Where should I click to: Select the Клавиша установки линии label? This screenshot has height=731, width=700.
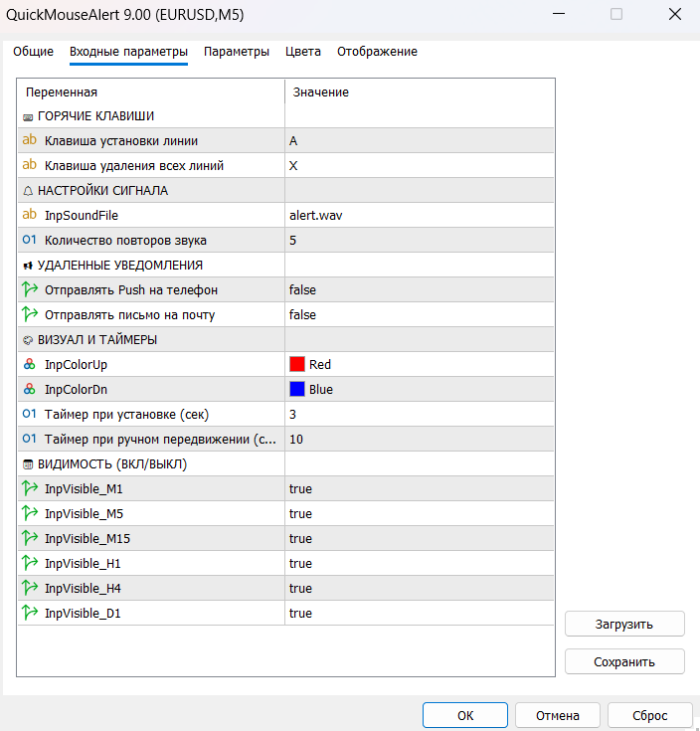(x=121, y=141)
